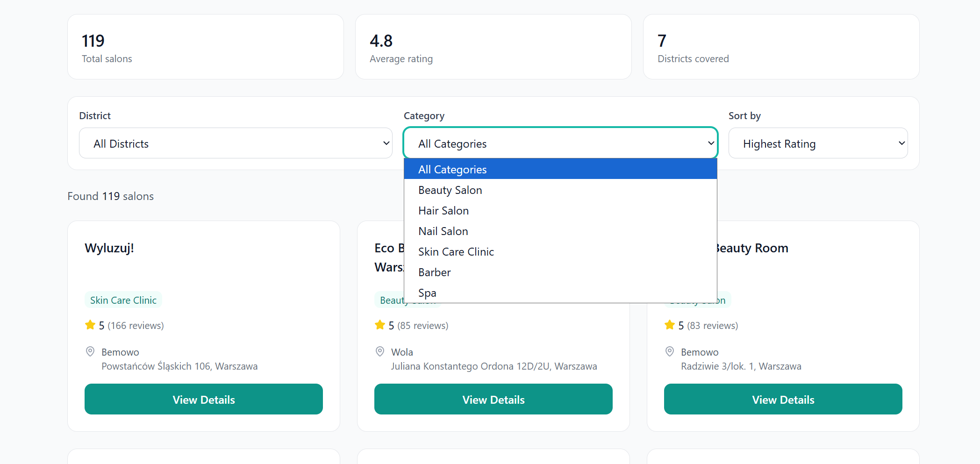Click the star icon on Wyluzuj! card
Screen dimensions: 980x464
(x=90, y=325)
